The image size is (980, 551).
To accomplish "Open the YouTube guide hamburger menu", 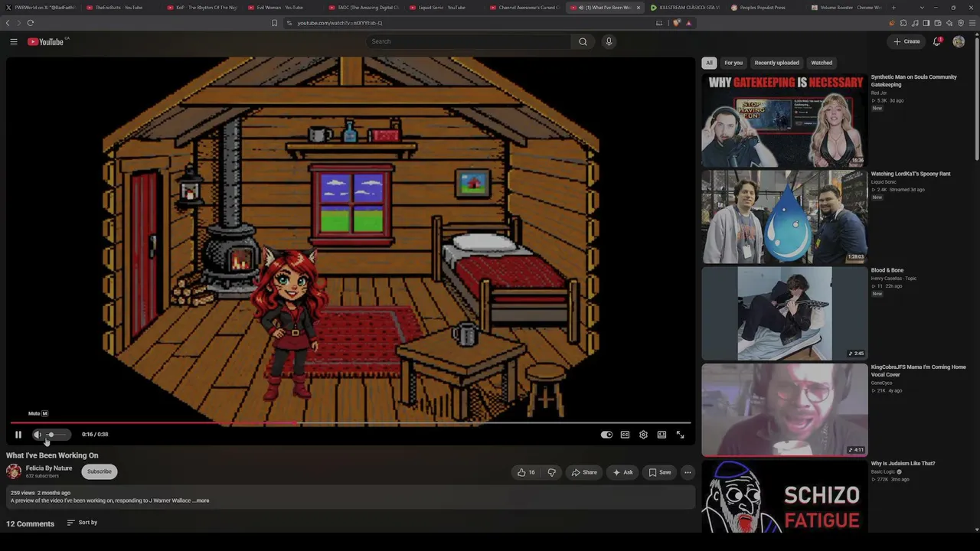I will [14, 41].
